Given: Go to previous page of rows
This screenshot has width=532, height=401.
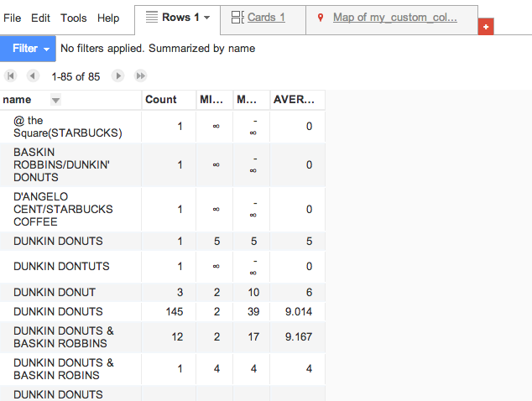Looking at the screenshot, I should click(33, 76).
